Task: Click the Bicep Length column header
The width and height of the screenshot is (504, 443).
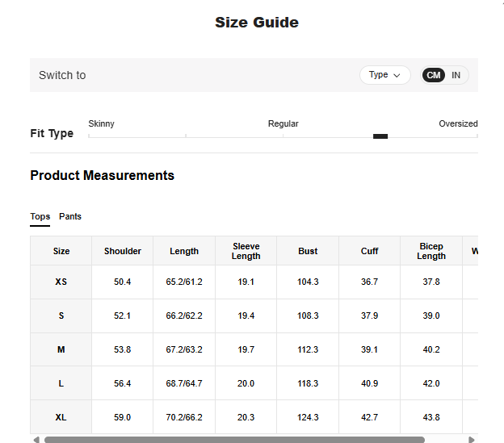Action: (431, 251)
